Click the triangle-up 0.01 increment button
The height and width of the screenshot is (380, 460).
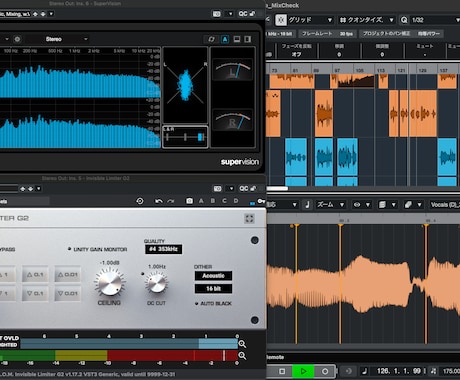point(68,275)
